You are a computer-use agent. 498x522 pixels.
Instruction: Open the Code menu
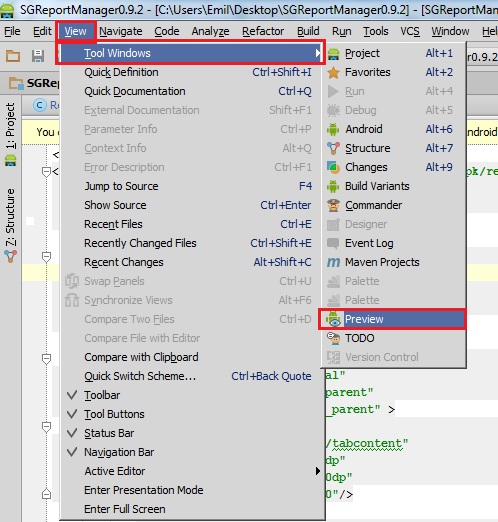coord(167,31)
